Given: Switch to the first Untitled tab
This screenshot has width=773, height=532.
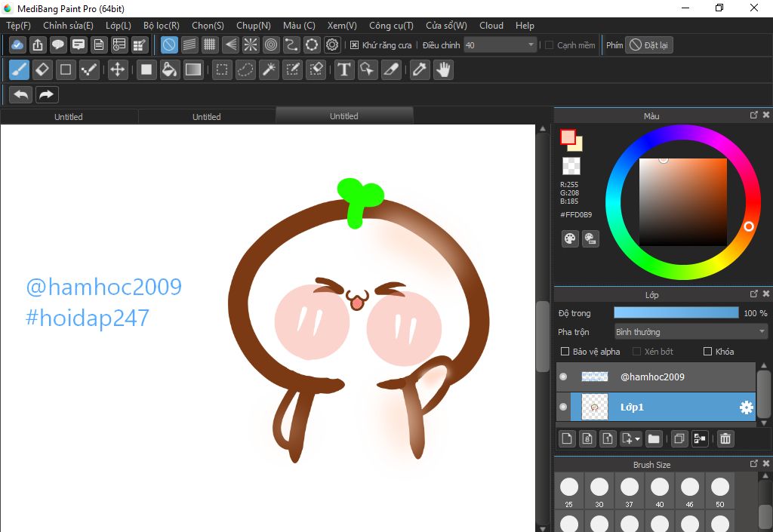Looking at the screenshot, I should (x=69, y=117).
